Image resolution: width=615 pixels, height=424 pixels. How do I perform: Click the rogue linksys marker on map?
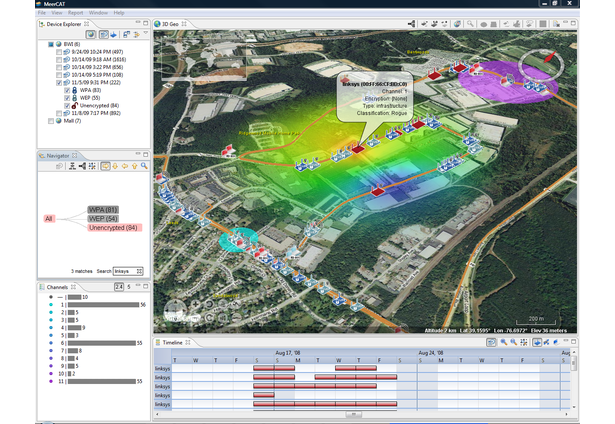coord(359,149)
